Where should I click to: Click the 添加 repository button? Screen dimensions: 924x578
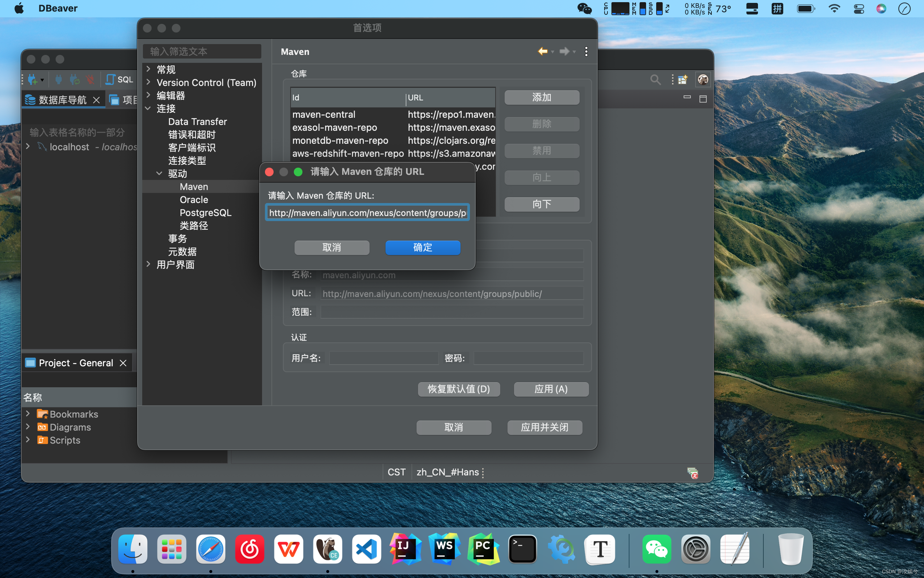tap(542, 98)
